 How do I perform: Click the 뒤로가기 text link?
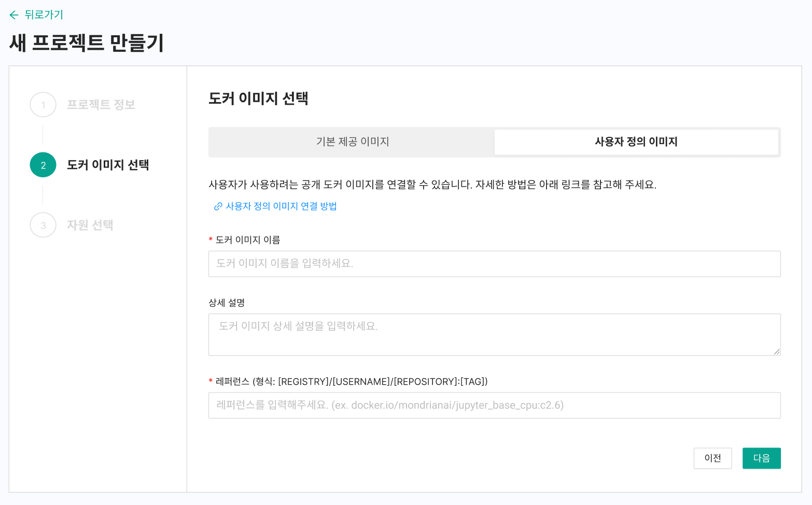pos(44,15)
